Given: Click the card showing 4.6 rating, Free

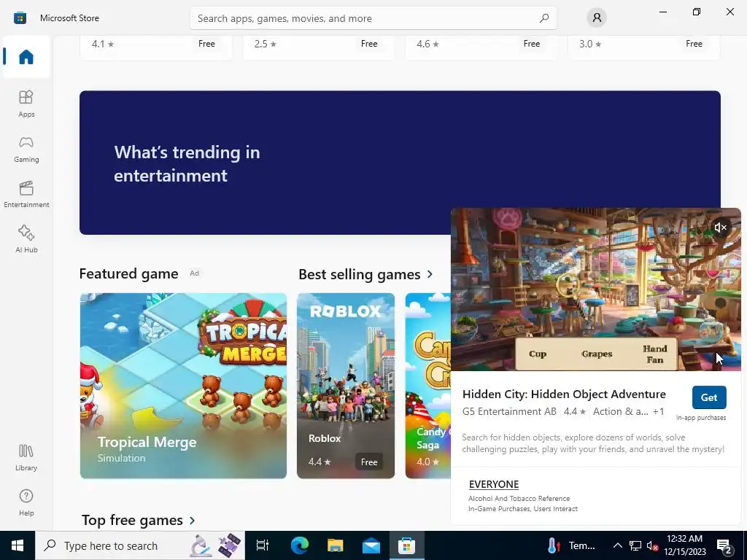Looking at the screenshot, I should (481, 47).
